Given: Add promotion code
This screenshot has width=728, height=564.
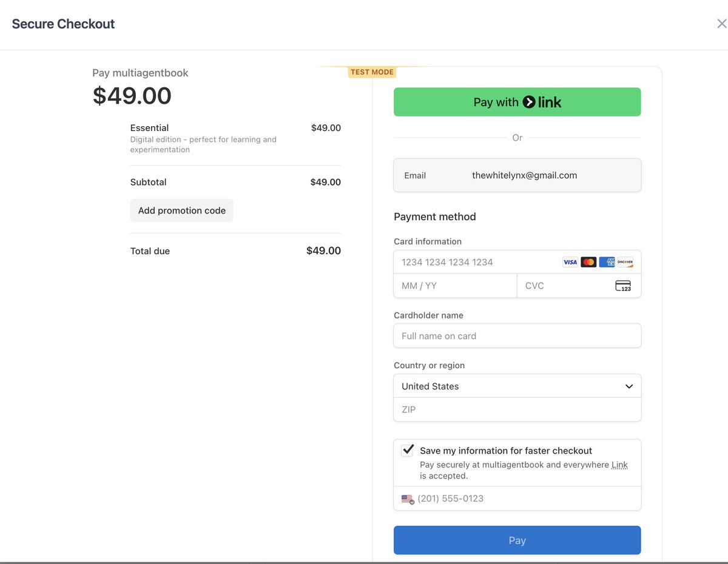Looking at the screenshot, I should (182, 210).
